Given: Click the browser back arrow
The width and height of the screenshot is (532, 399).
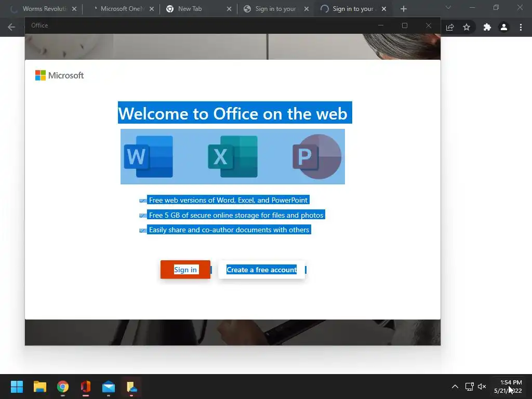Looking at the screenshot, I should click(x=11, y=27).
